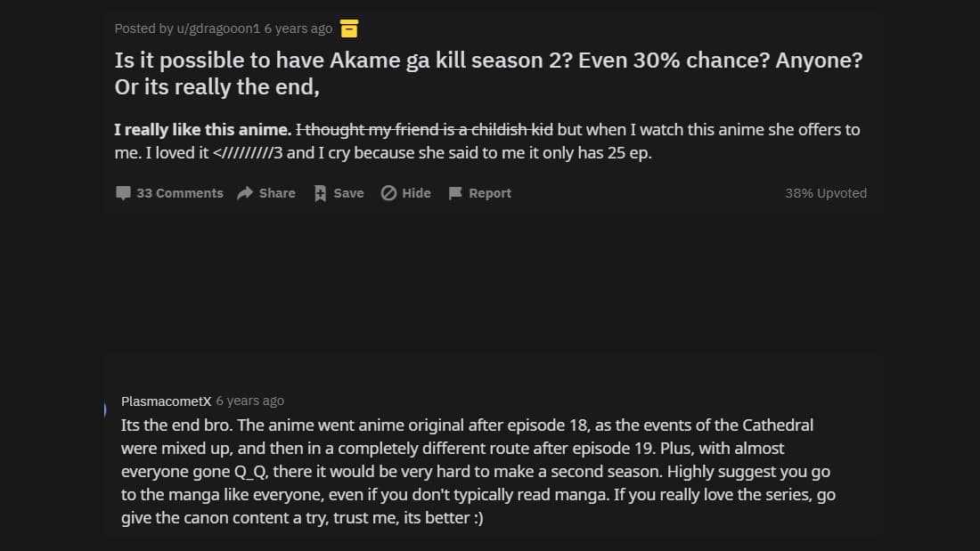Click the post's "6 years ago" timestamp

tap(298, 28)
